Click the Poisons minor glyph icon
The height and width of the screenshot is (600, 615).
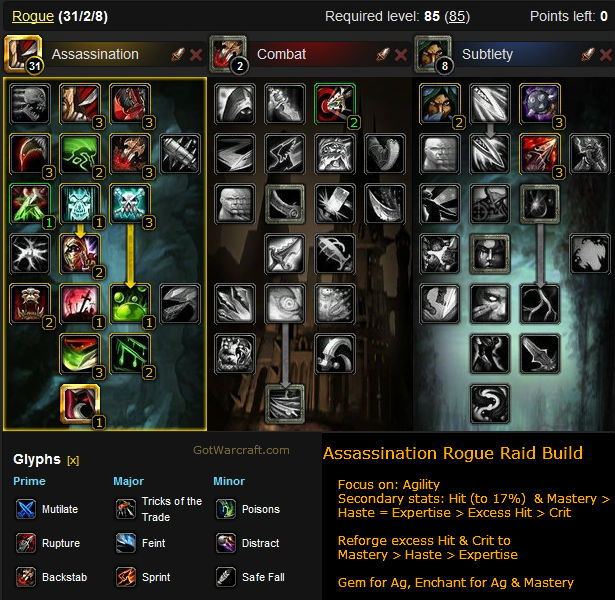click(x=226, y=509)
